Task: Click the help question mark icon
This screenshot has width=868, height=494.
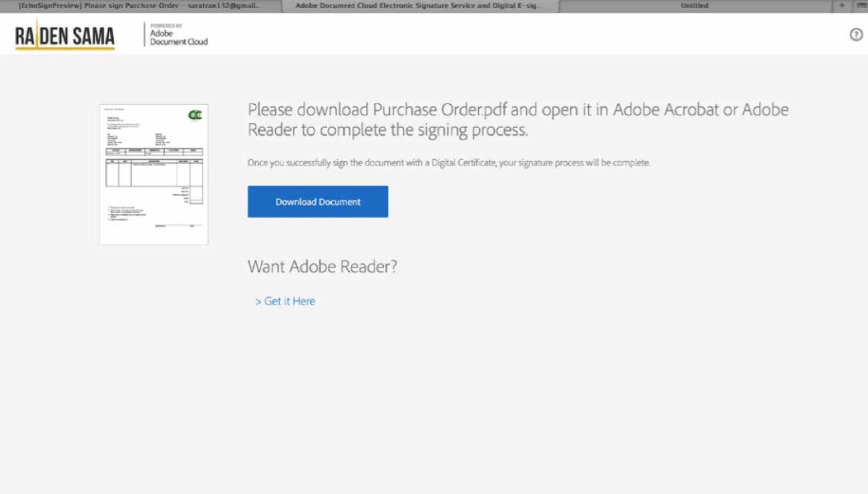Action: (x=856, y=35)
